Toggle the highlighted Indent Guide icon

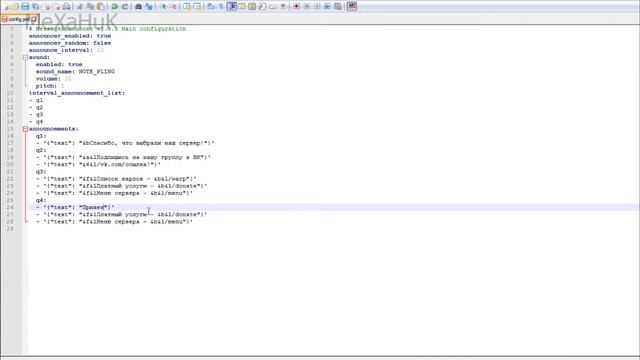click(232, 7)
